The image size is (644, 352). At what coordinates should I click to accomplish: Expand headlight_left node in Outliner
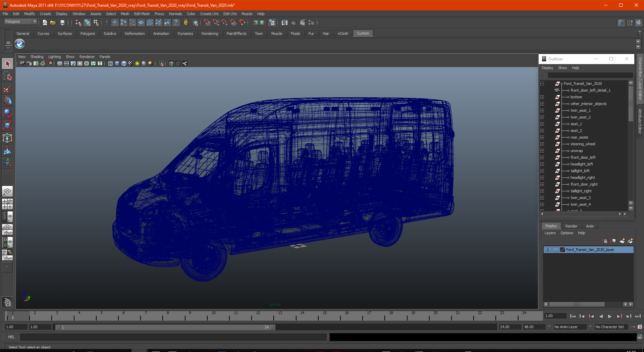click(542, 164)
